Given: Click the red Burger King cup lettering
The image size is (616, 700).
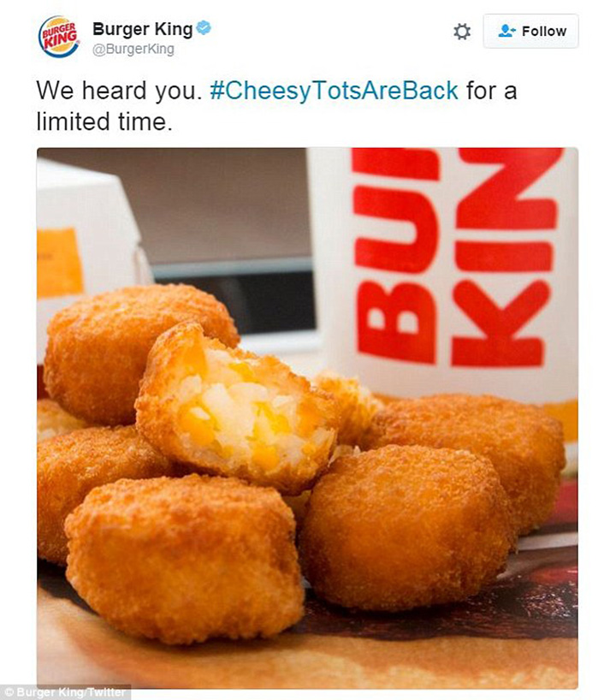Looking at the screenshot, I should coord(456,257).
